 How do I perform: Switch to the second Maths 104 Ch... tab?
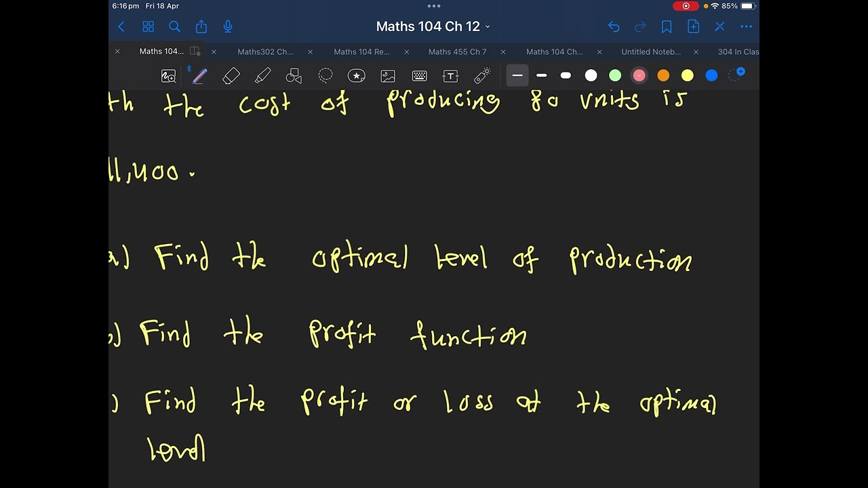pos(554,52)
